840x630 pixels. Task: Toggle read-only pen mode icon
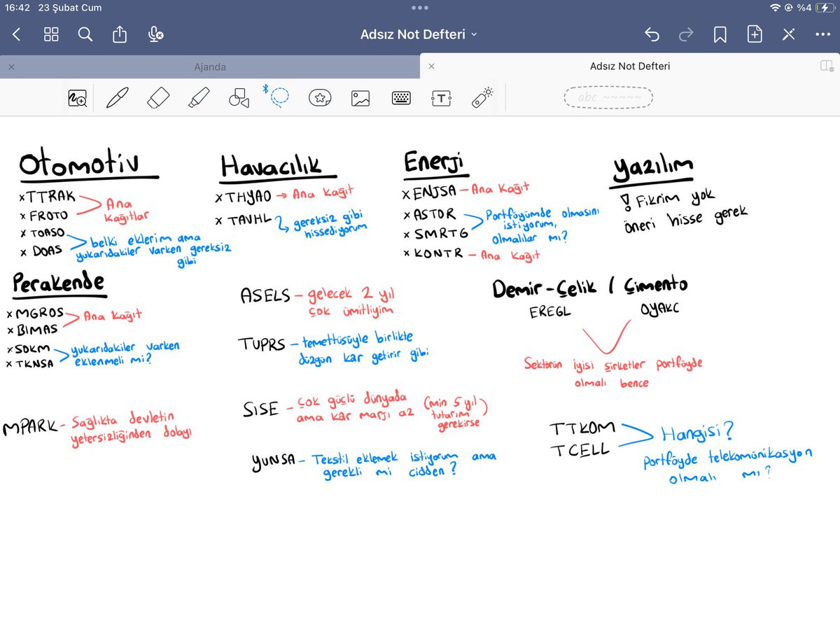coord(789,34)
